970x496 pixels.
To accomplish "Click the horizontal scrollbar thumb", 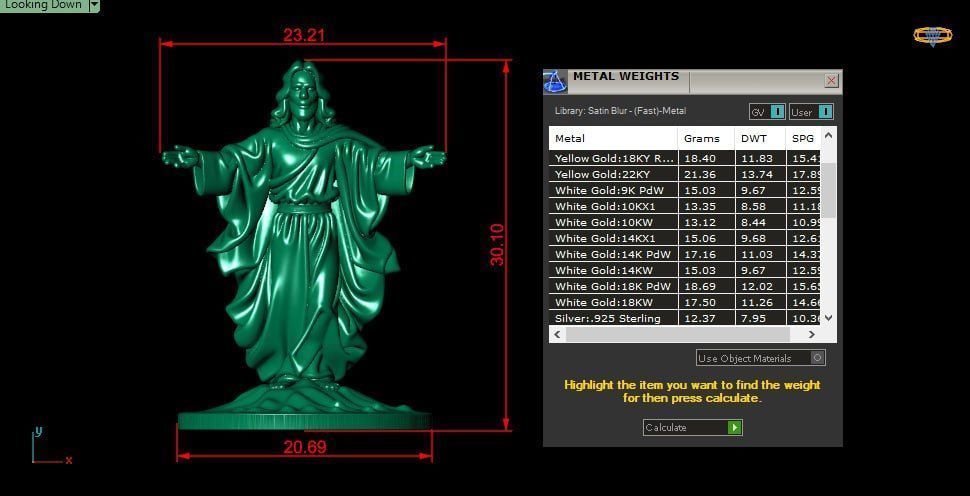I will click(x=677, y=334).
